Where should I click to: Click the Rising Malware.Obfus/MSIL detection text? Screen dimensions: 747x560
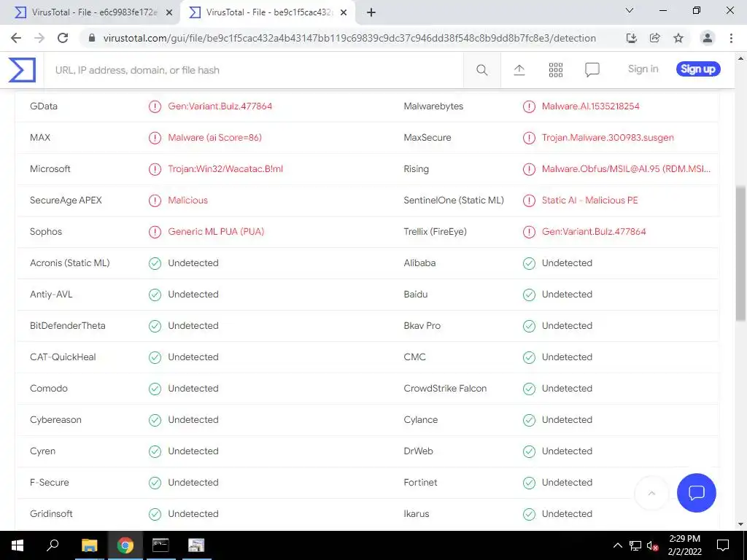626,169
